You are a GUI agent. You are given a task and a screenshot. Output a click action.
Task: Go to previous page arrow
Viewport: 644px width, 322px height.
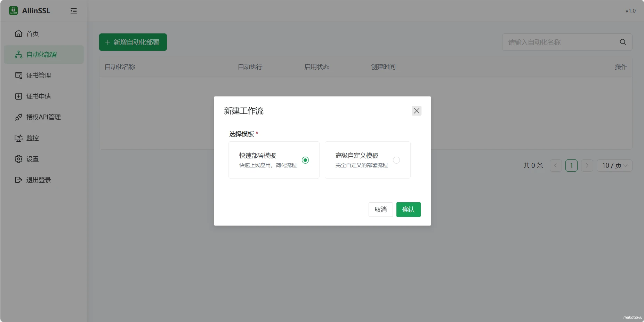(556, 165)
